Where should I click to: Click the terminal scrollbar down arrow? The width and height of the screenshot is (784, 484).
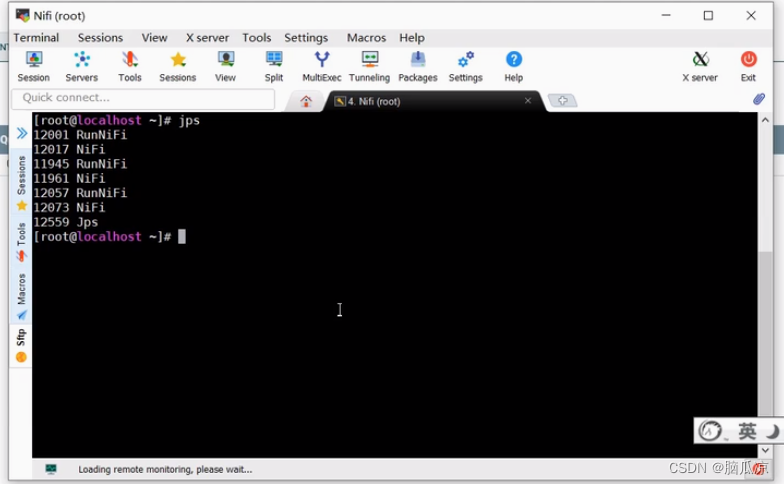pos(765,450)
